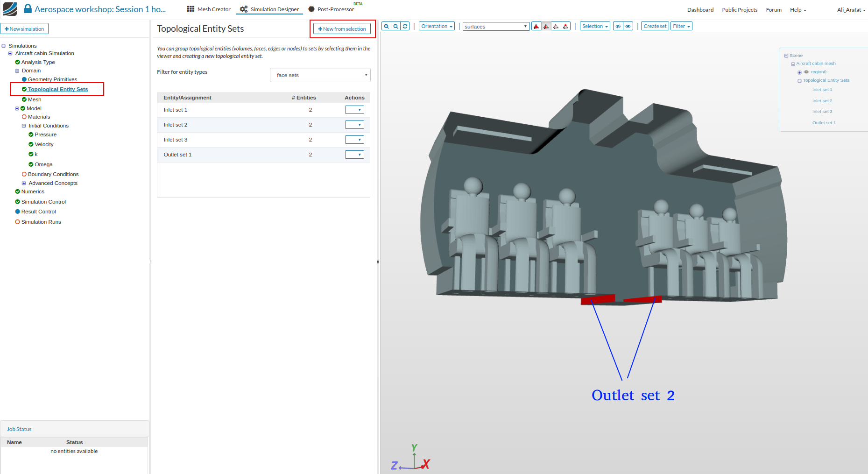868x474 pixels.
Task: Collapse the Scene node in viewer tree
Action: point(786,56)
